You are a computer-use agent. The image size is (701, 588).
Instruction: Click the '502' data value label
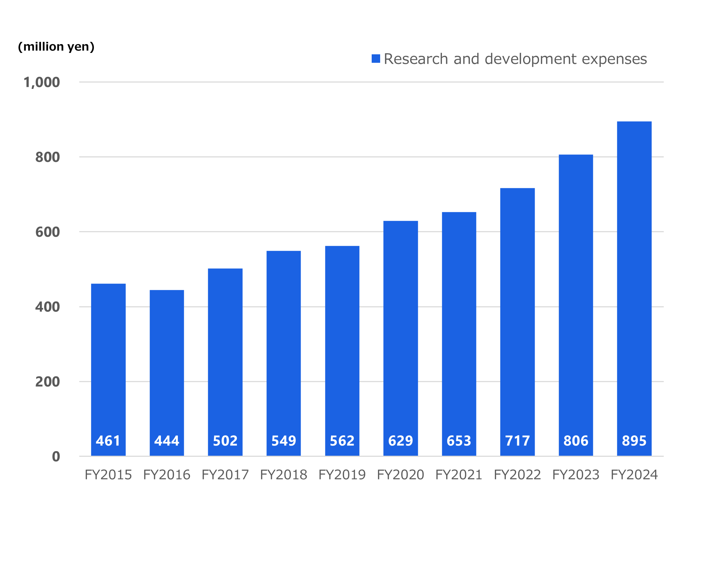(x=225, y=441)
